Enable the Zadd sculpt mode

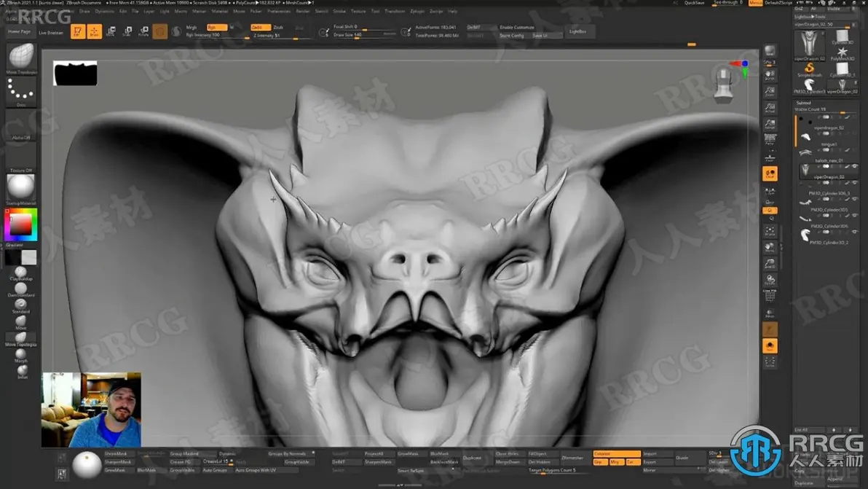pos(260,27)
